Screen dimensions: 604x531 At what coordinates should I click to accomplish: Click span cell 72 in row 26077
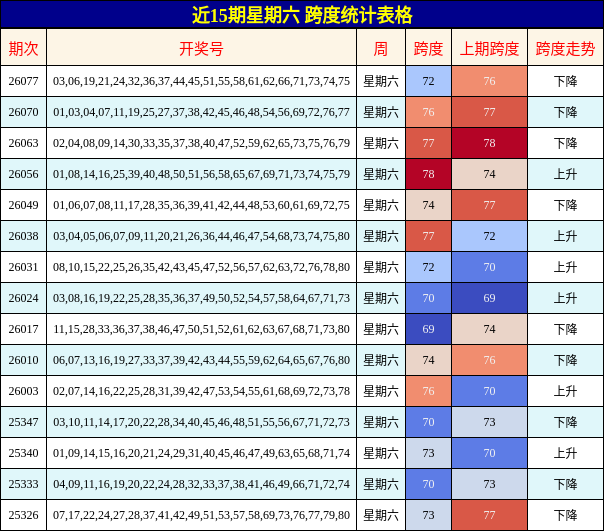(x=428, y=81)
